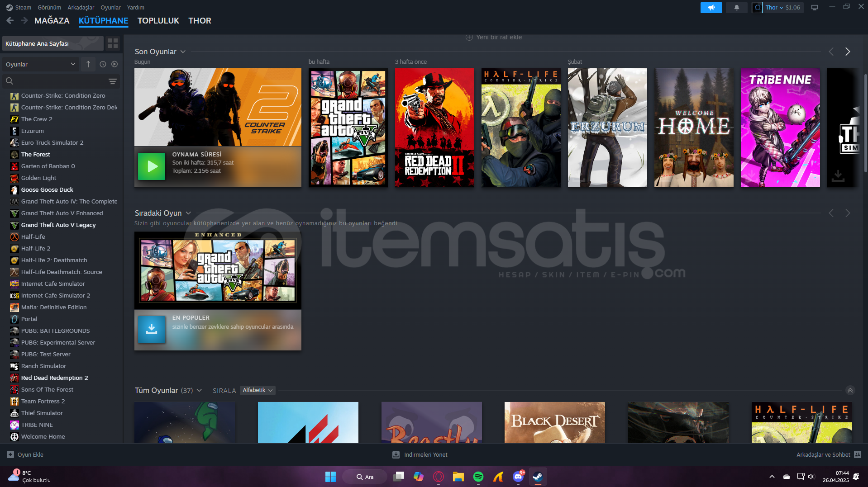Open File Explorer from the taskbar
This screenshot has height=487, width=868.
pyautogui.click(x=458, y=477)
